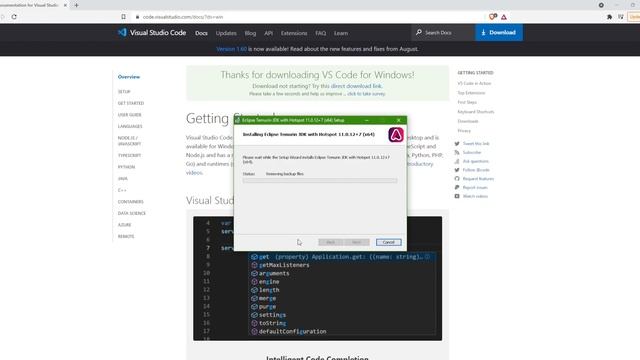Open VS Code in Action link

[x=474, y=83]
